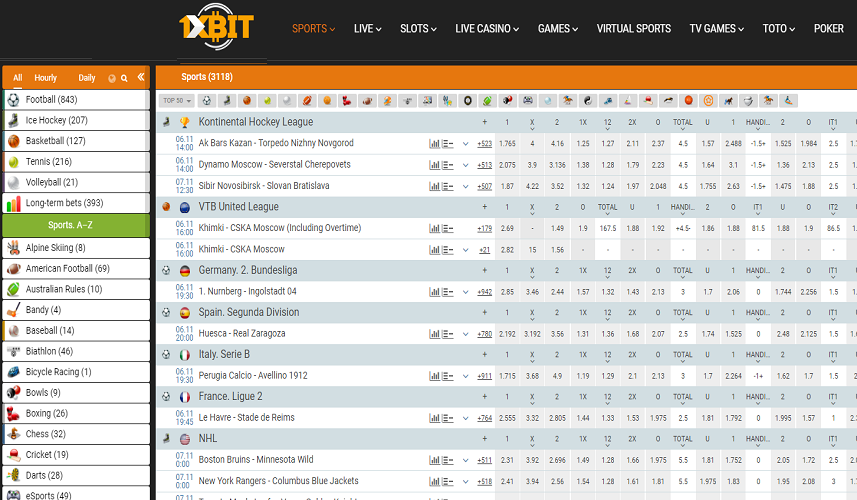Open the search magnifier in sidebar header
The image size is (857, 500).
click(124, 78)
